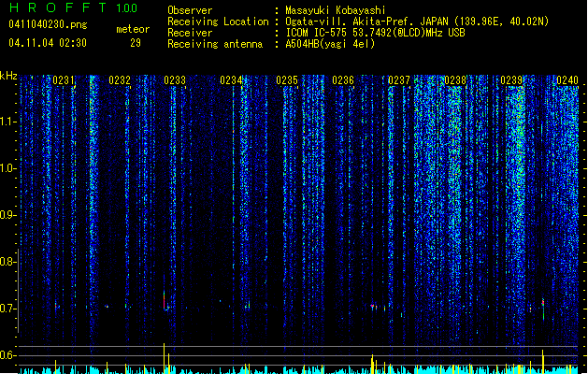Image resolution: width=588 pixels, height=374 pixels.
Task: Click the 0235 time marker
Action: click(287, 80)
